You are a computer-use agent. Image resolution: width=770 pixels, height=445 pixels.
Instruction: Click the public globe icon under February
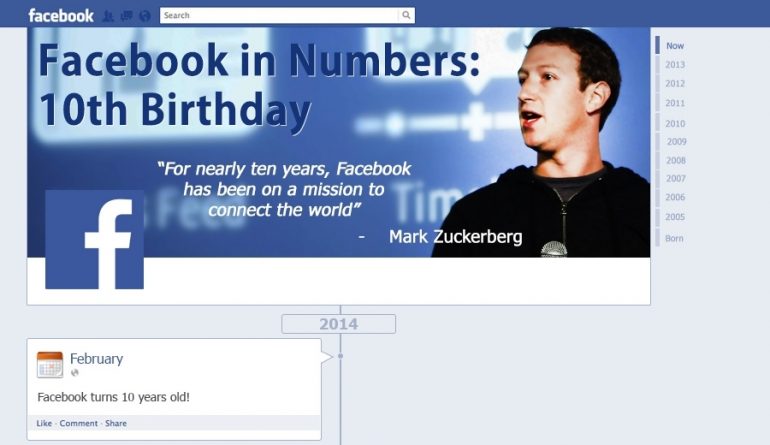[x=75, y=373]
